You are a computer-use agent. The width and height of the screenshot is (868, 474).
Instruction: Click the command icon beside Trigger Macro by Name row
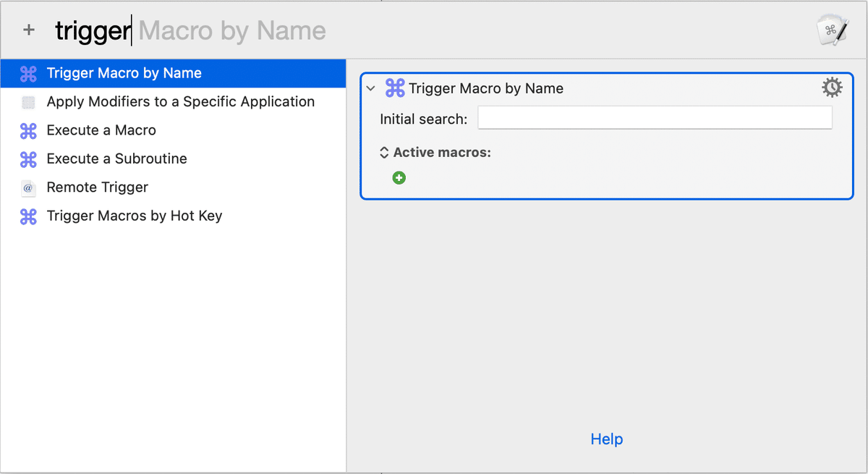[28, 73]
